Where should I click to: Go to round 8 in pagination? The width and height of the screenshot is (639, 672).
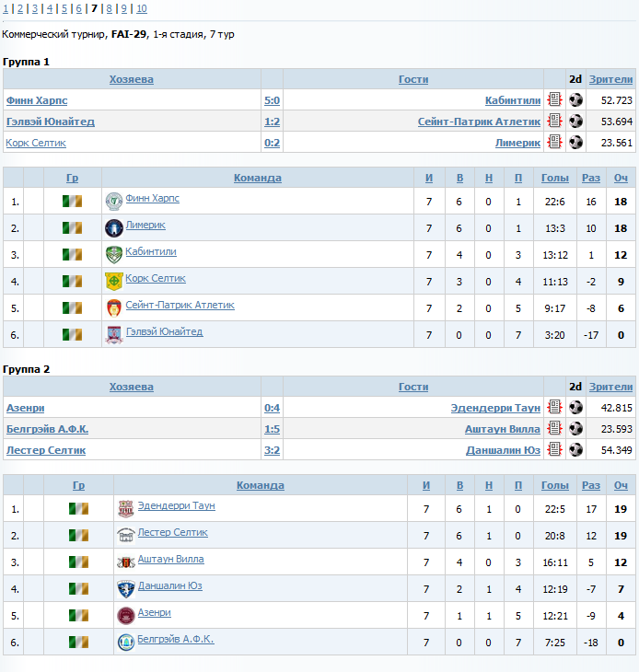109,8
